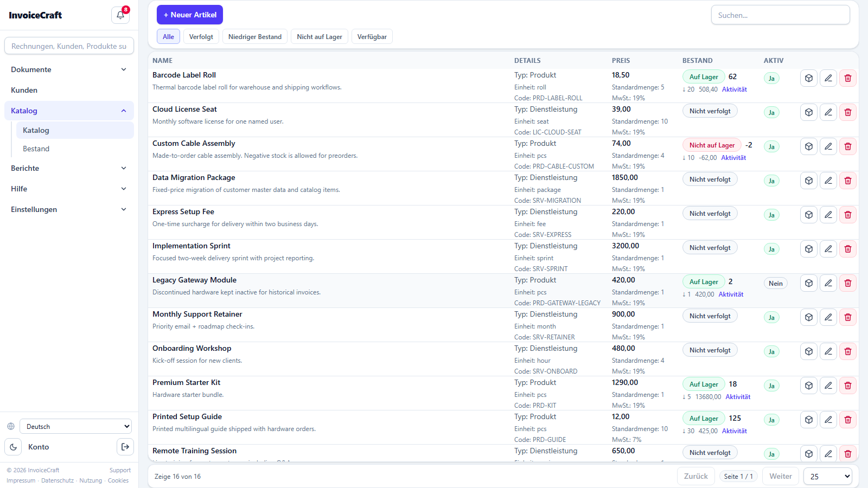Viewport: 868px width, 488px height.
Task: Click the Neuer Artikel button
Action: point(190,15)
